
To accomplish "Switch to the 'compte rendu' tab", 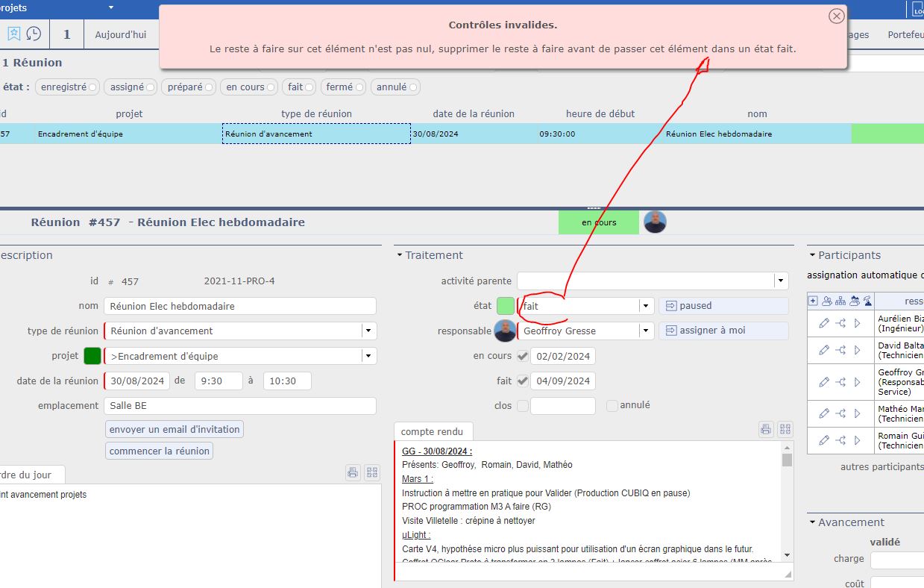I will coord(433,431).
